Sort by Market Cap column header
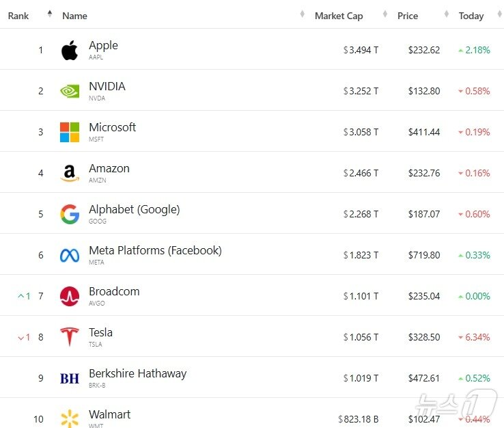This screenshot has width=504, height=428. [x=339, y=16]
